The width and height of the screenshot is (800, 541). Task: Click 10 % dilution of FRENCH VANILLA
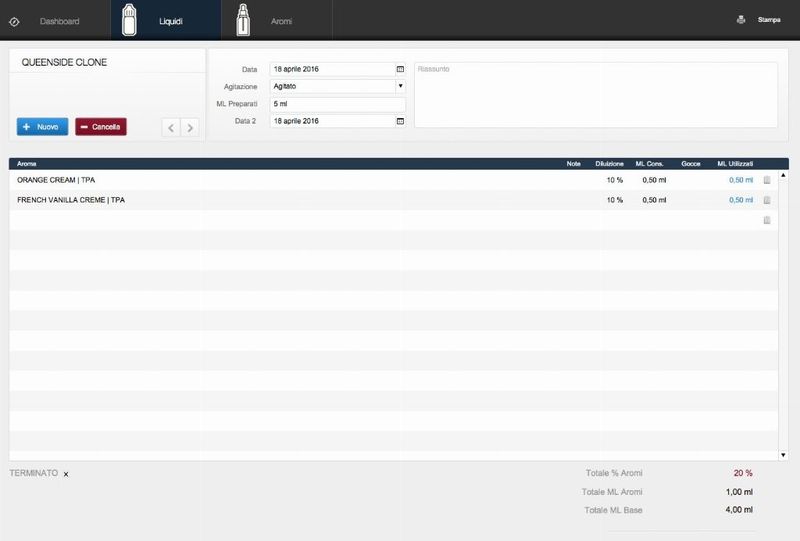tap(615, 200)
